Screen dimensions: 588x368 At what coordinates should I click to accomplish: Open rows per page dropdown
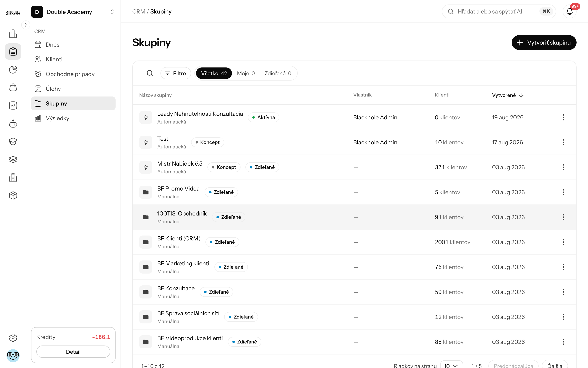click(x=451, y=365)
